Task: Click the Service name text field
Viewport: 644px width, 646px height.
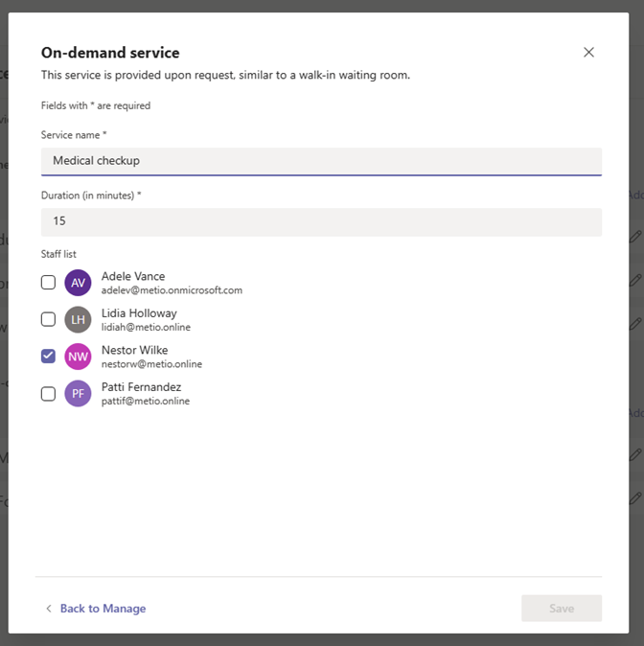Action: 321,161
